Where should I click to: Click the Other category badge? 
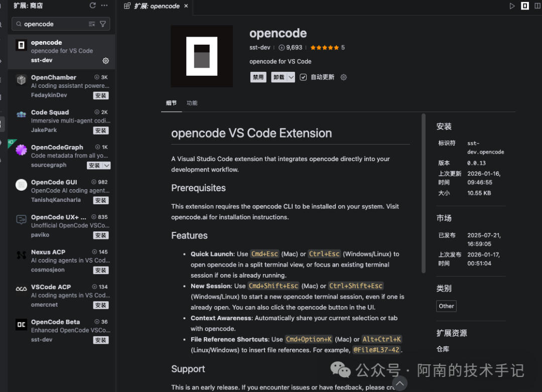[446, 306]
